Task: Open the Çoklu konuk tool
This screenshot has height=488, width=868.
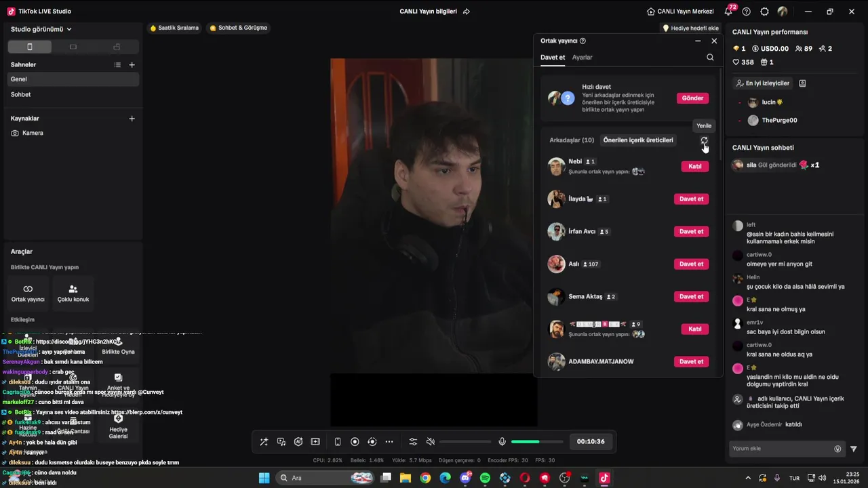Action: click(73, 293)
